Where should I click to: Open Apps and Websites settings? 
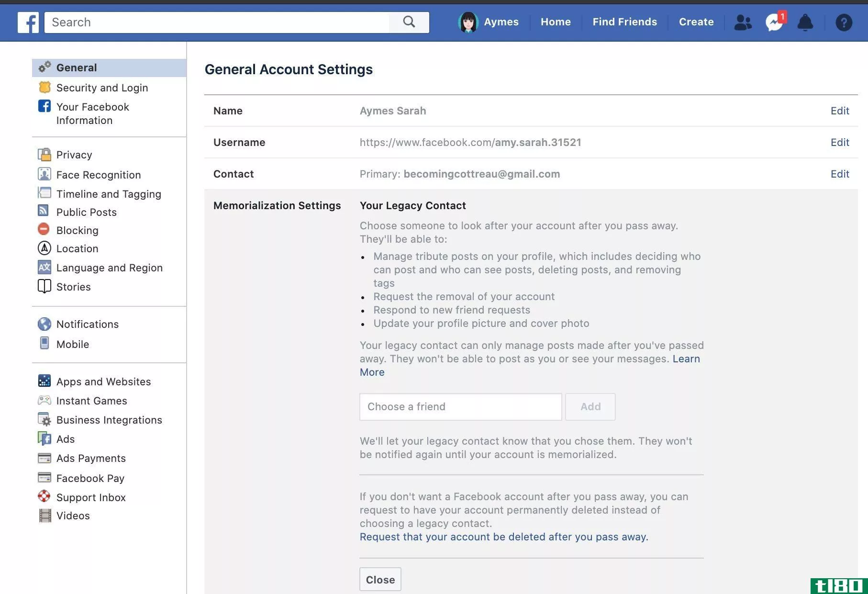(x=103, y=381)
